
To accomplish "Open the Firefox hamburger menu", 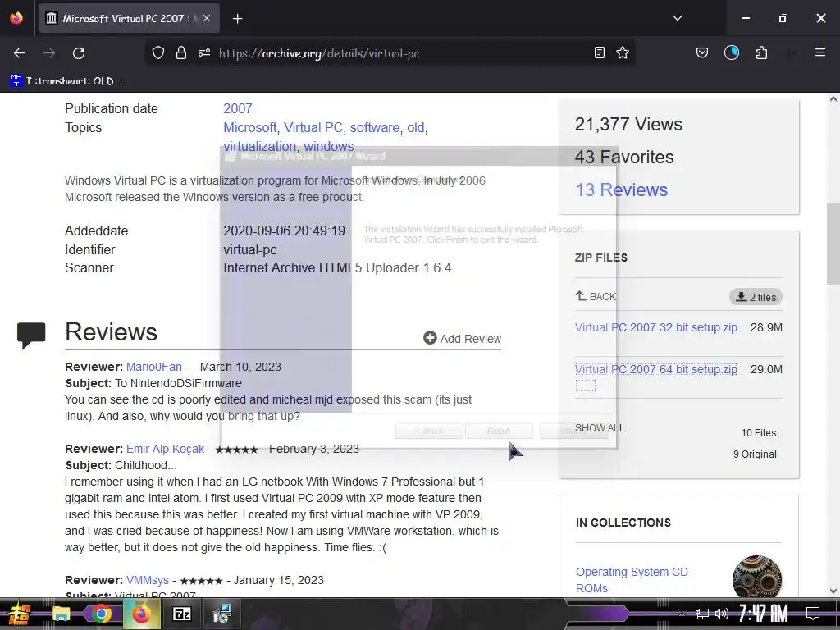I will click(819, 52).
